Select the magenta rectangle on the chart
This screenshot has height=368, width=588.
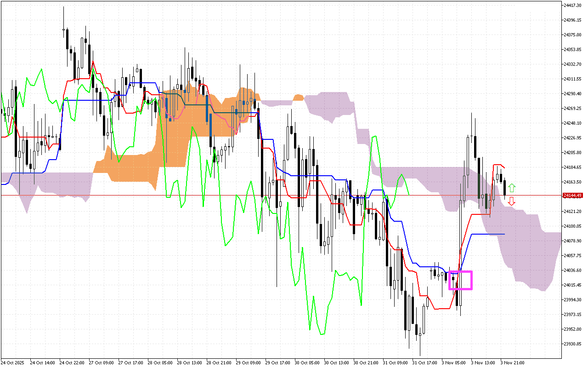tap(460, 280)
